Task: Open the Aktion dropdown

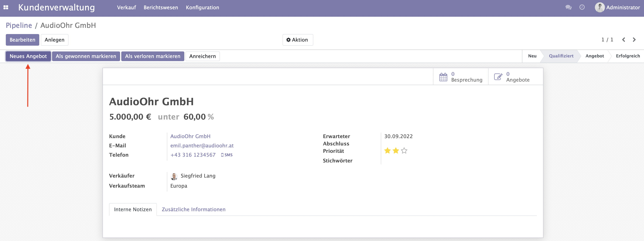Action: [298, 40]
